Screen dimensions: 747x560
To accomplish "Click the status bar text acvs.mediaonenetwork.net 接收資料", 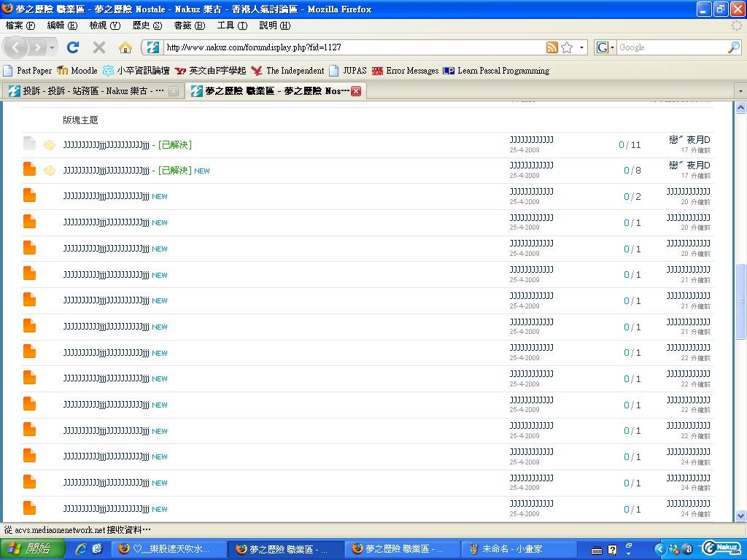I will (x=77, y=530).
